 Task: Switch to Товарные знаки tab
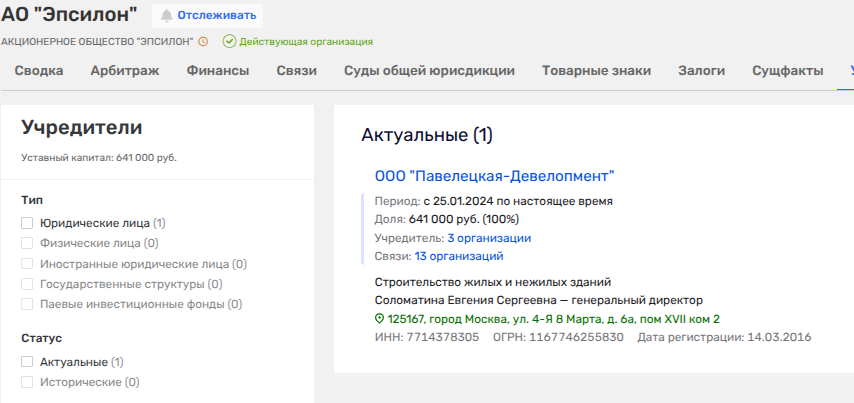coord(596,71)
